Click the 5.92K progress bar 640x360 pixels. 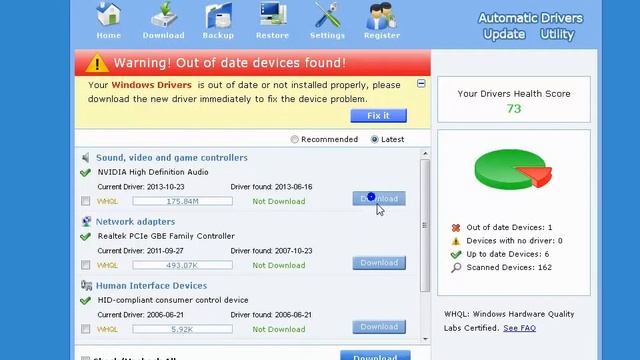tap(182, 329)
